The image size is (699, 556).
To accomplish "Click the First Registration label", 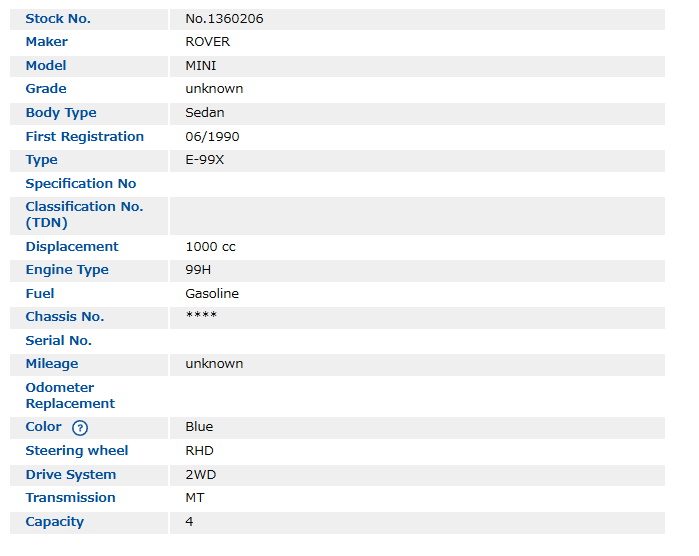I will pos(85,137).
